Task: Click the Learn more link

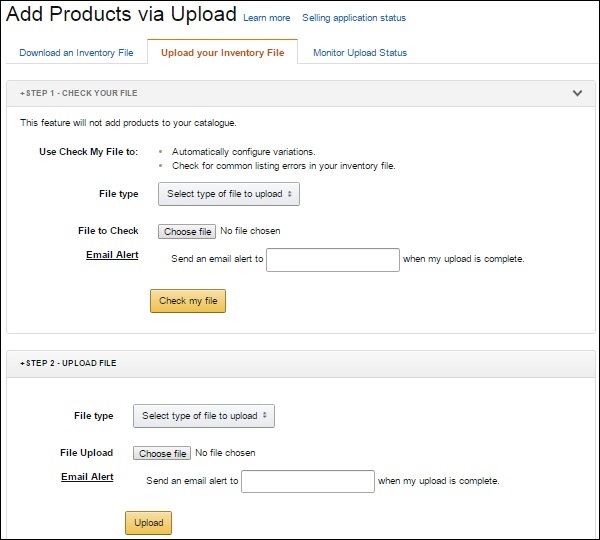Action: click(266, 18)
